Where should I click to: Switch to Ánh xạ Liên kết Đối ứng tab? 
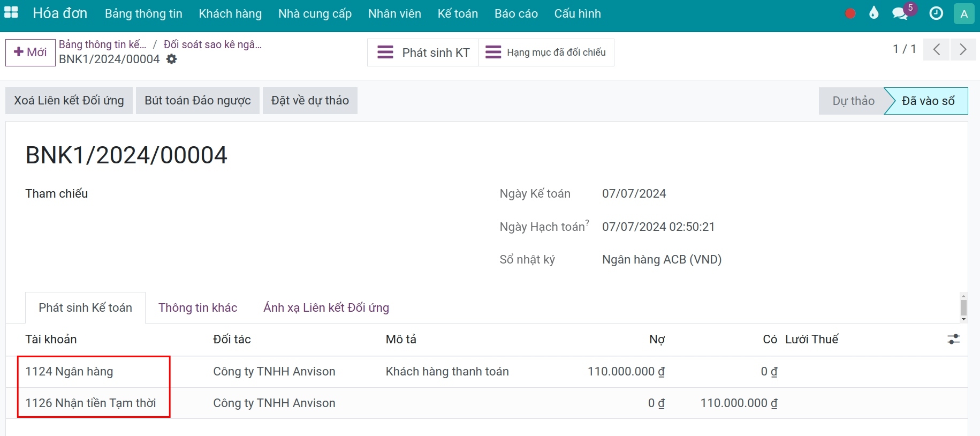[326, 307]
